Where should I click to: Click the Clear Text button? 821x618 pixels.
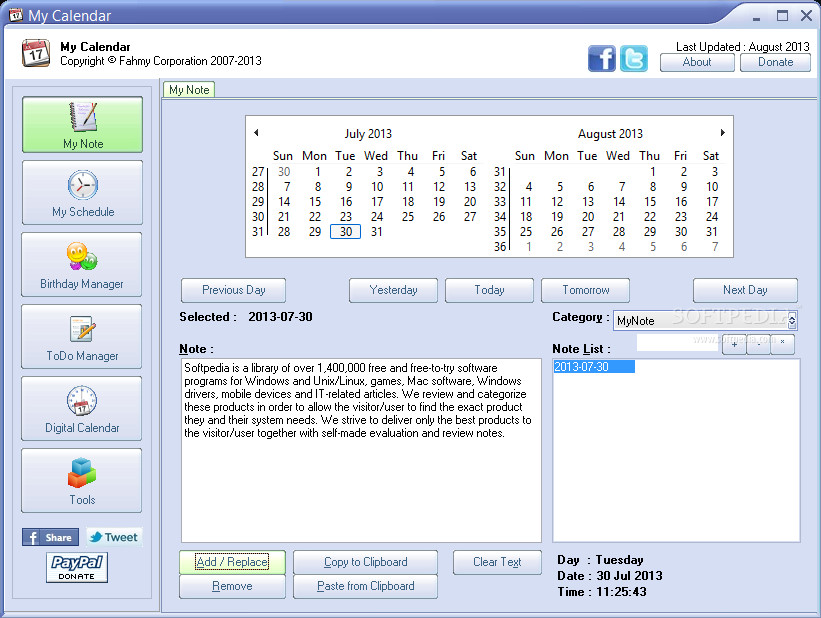click(497, 562)
